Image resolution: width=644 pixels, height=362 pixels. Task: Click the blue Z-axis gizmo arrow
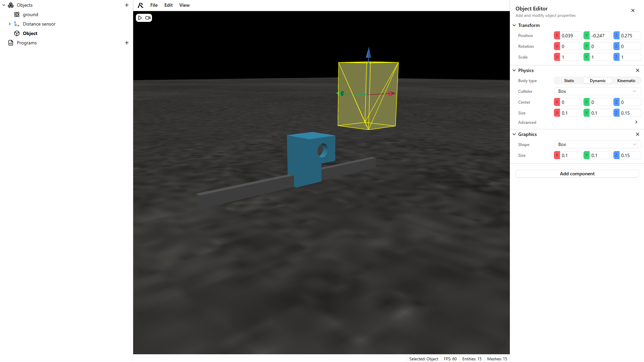(x=369, y=52)
